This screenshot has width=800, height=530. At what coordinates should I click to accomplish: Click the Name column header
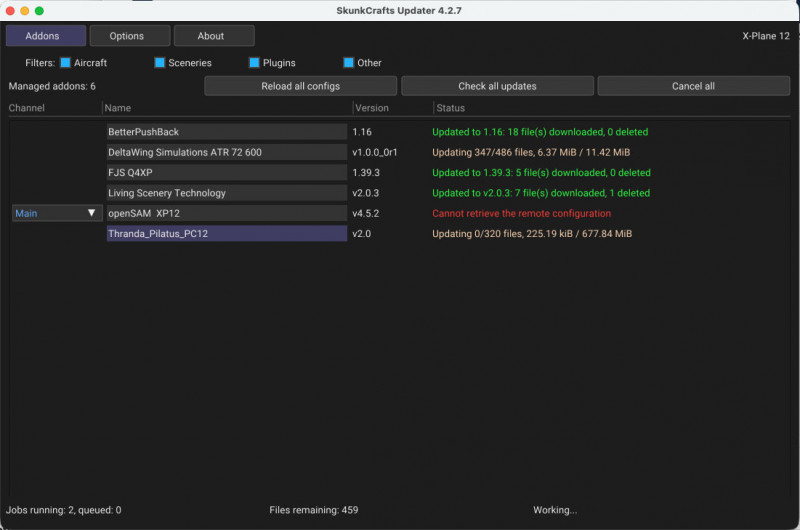point(118,108)
